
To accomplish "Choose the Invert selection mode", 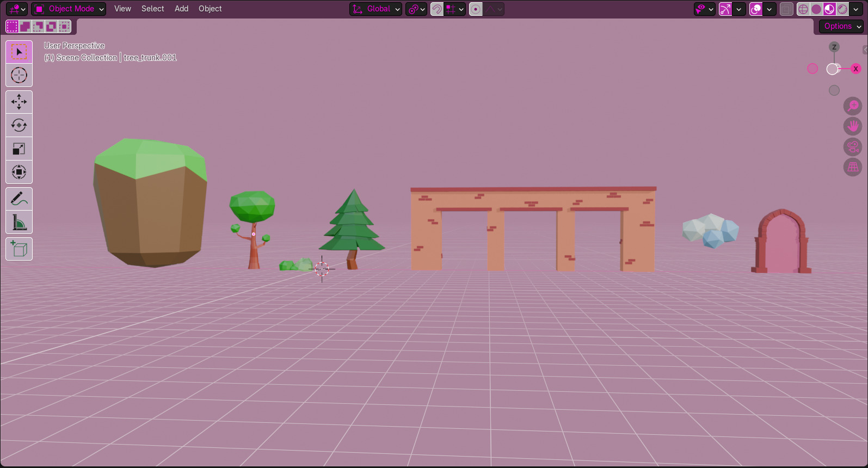I will click(51, 26).
